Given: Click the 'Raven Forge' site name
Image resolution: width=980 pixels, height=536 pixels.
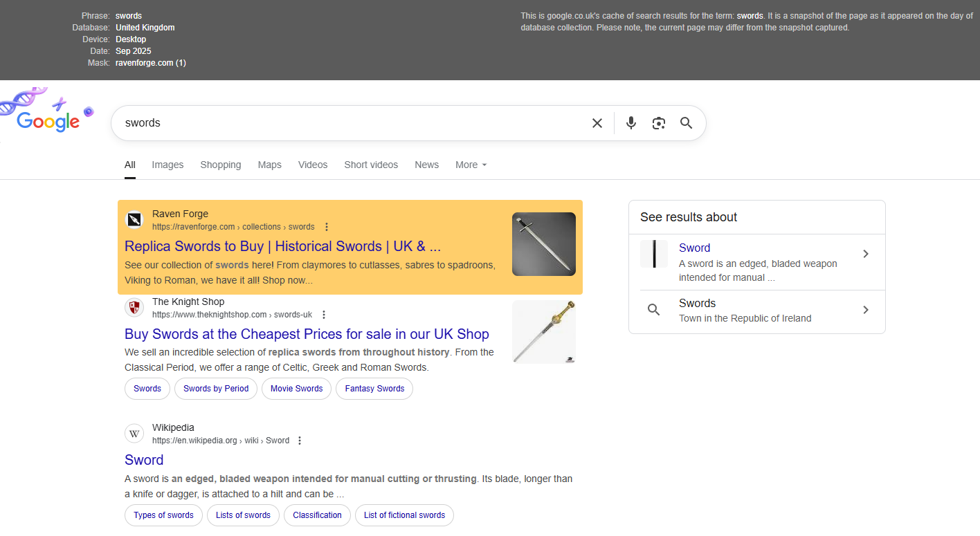Looking at the screenshot, I should pyautogui.click(x=180, y=214).
